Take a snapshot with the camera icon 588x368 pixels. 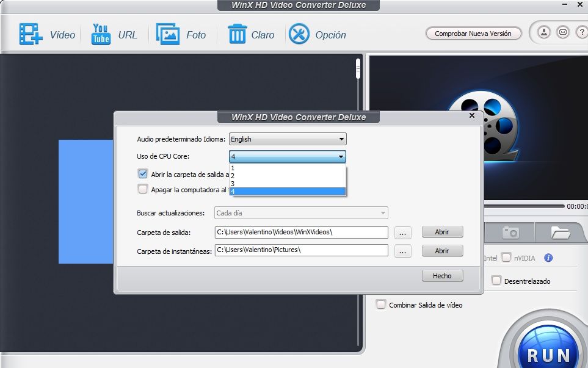point(510,232)
